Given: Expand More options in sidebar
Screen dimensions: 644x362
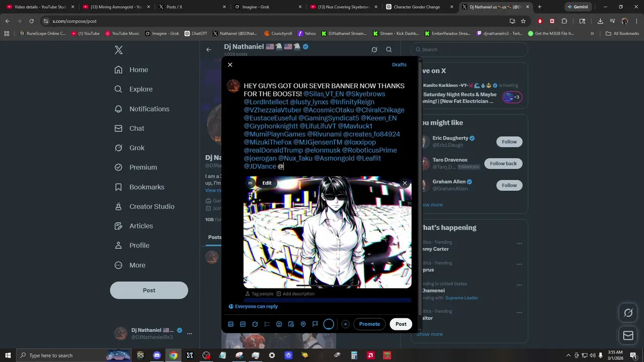Looking at the screenshot, I should (x=130, y=265).
